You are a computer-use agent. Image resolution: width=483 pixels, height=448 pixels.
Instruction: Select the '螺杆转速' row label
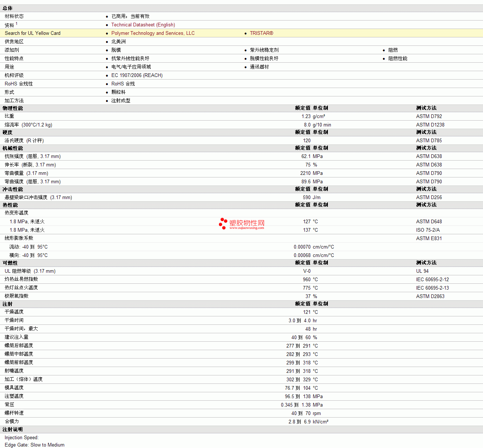[x=14, y=413]
